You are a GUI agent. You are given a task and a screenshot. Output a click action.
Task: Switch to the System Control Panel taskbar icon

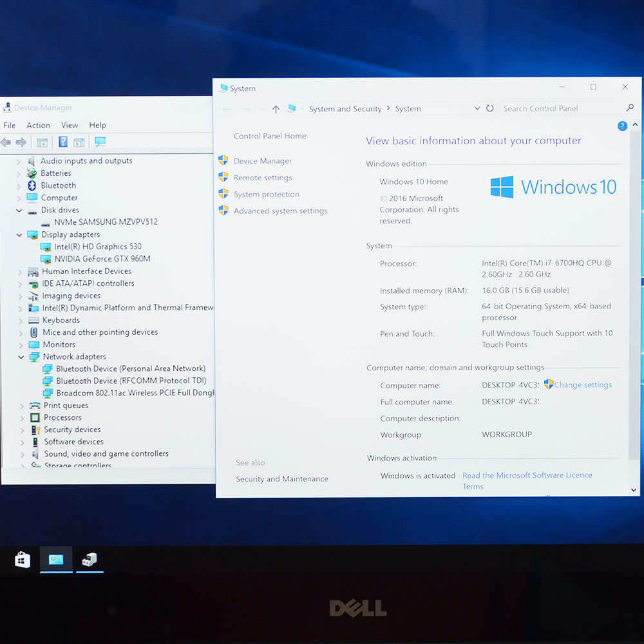pyautogui.click(x=56, y=560)
